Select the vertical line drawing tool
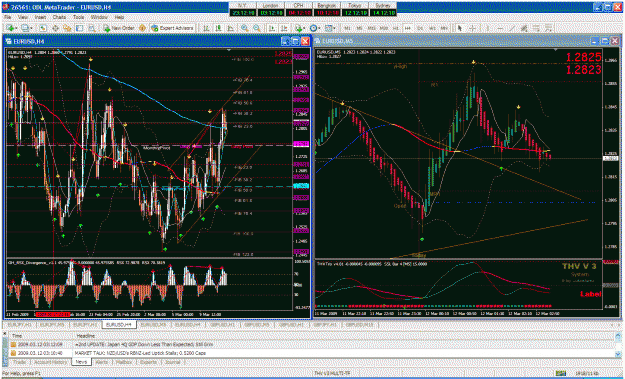This screenshot has height=379, width=625. click(x=487, y=28)
